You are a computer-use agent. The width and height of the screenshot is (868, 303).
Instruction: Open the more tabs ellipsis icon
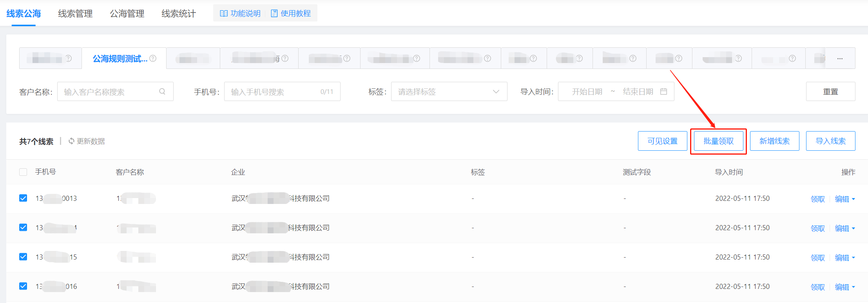[840, 58]
